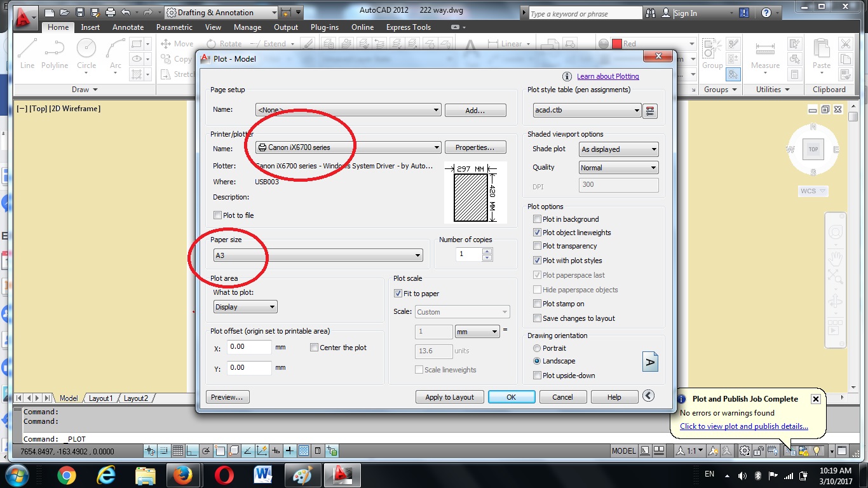Screen dimensions: 868x488
Task: Select Landscape drawing orientation
Action: pos(538,361)
